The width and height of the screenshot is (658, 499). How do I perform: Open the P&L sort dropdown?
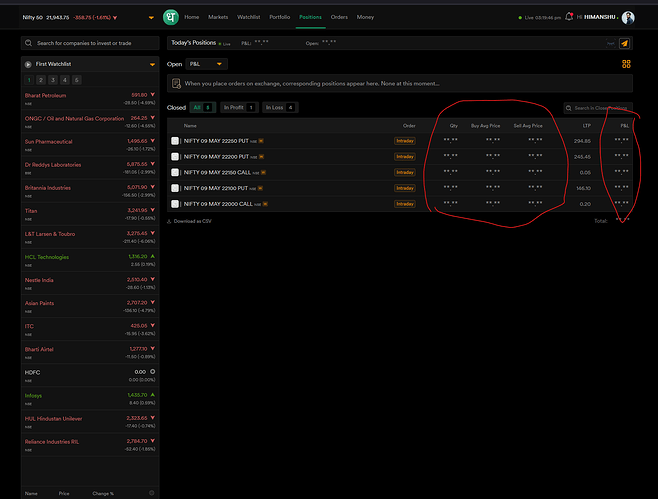click(206, 64)
